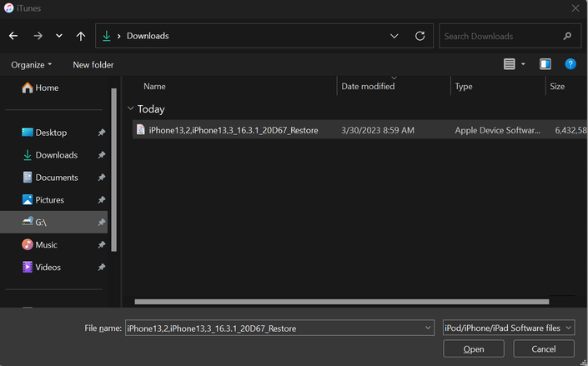Open Pictures in the sidebar

coord(43,200)
